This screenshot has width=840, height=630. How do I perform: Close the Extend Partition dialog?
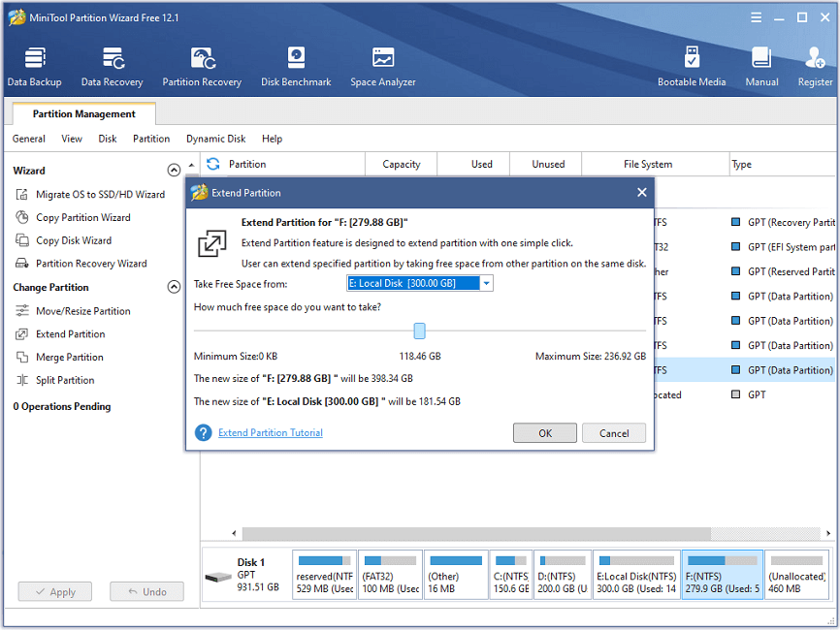coord(642,193)
